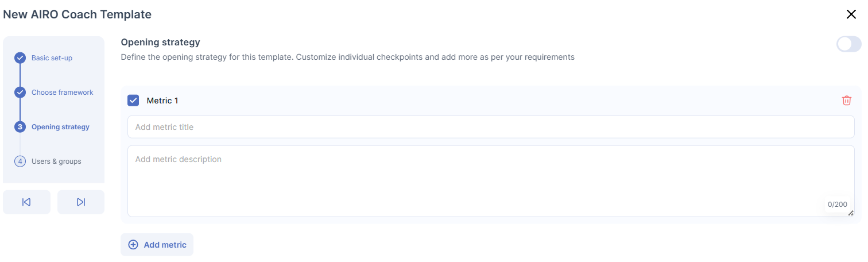
Task: Click the step 4 number circle icon
Action: (20, 161)
